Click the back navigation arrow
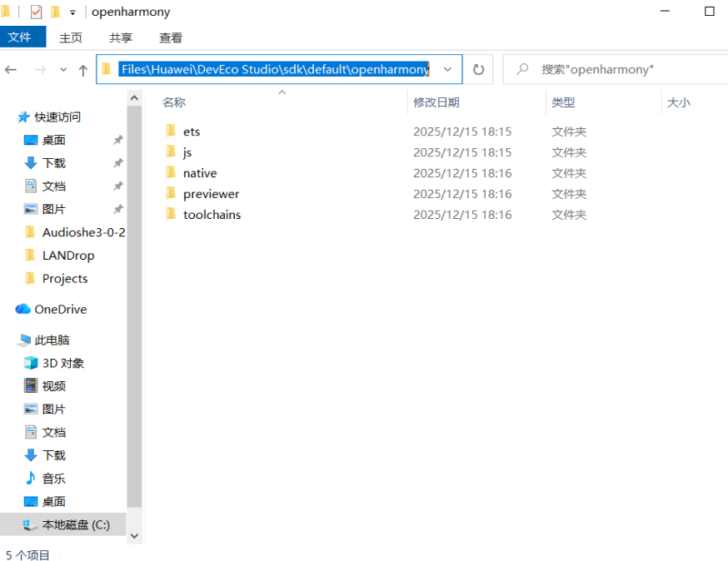 (11, 69)
